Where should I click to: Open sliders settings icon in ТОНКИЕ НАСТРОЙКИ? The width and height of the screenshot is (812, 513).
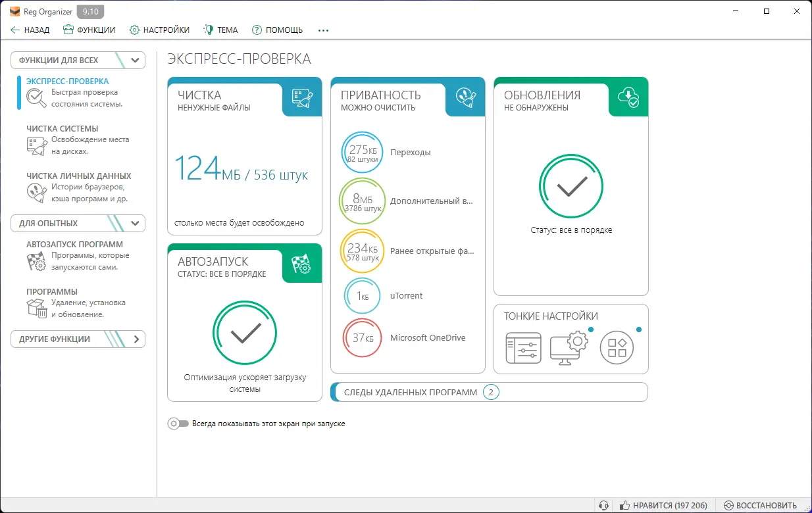(523, 349)
